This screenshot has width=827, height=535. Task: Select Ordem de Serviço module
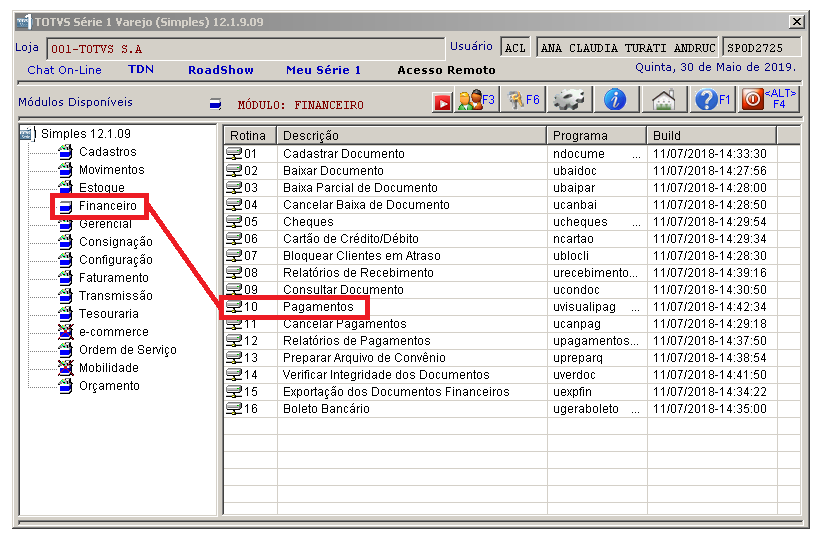128,350
